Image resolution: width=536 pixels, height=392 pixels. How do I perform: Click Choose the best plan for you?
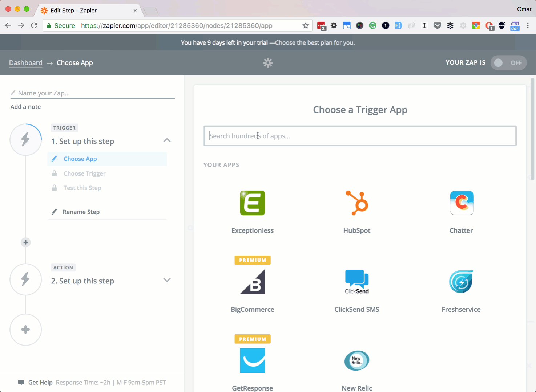pyautogui.click(x=315, y=42)
